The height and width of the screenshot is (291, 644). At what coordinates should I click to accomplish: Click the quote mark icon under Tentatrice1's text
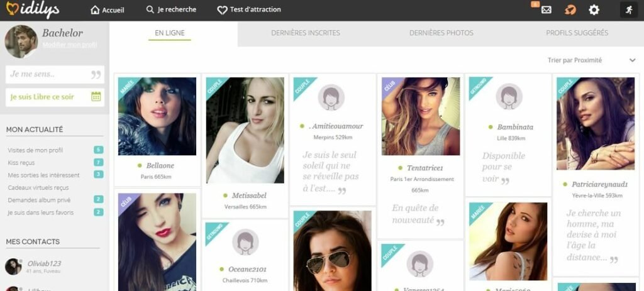point(440,221)
